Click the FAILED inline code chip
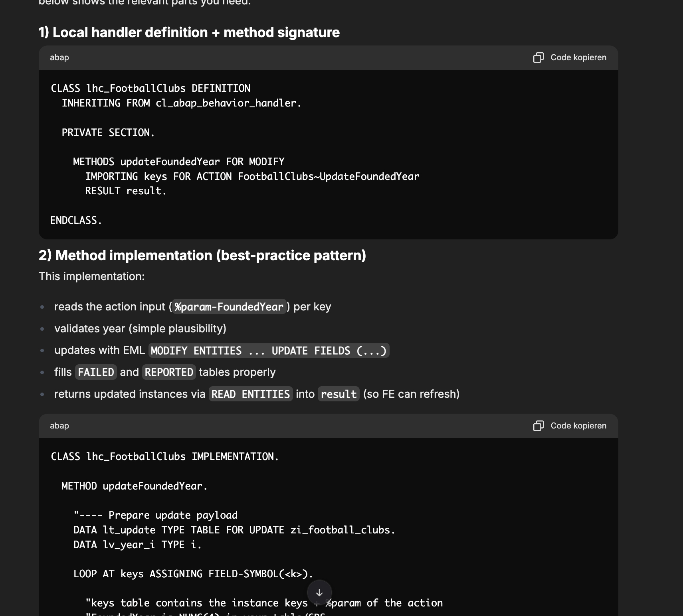683x616 pixels. 96,372
